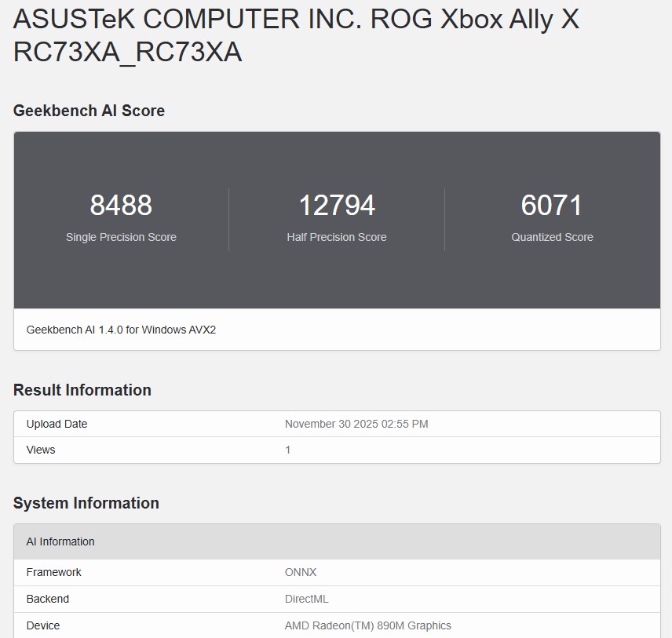Select the Quantized Score value 6071
The image size is (672, 638).
click(x=552, y=206)
